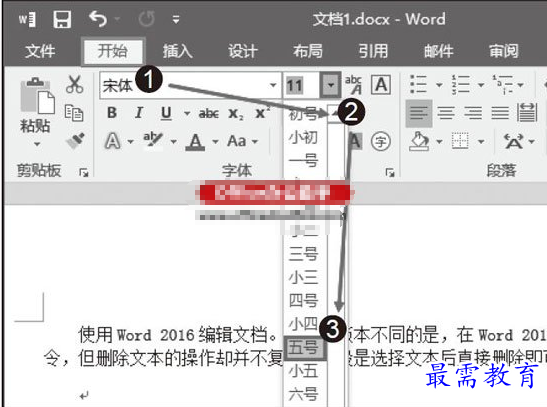Expand the 粘贴 paste options arrow
Image resolution: width=547 pixels, height=407 pixels.
37,144
